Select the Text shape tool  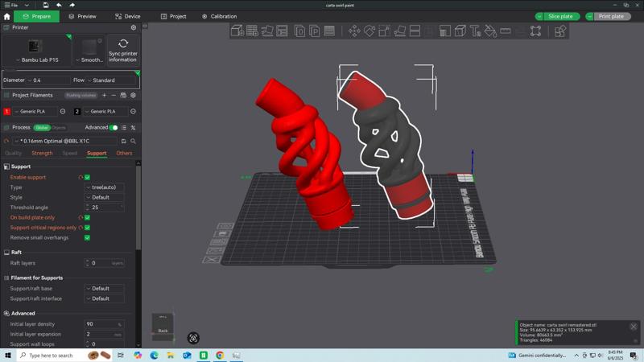(475, 31)
